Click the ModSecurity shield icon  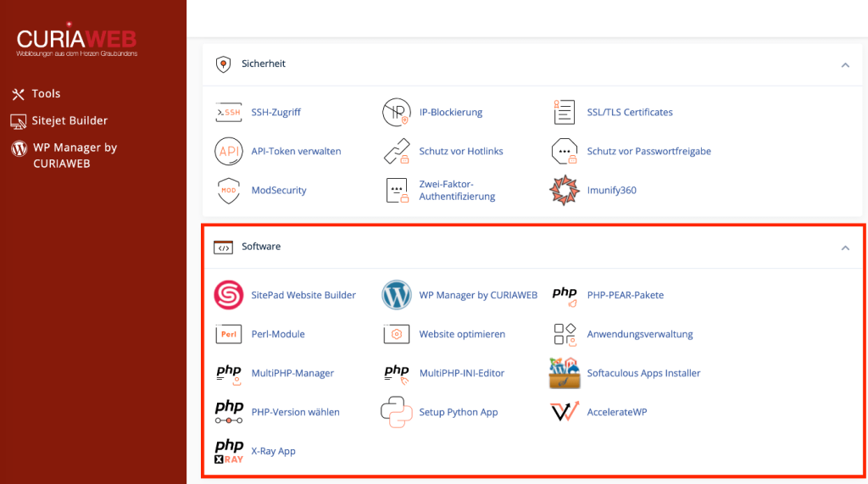(x=229, y=191)
